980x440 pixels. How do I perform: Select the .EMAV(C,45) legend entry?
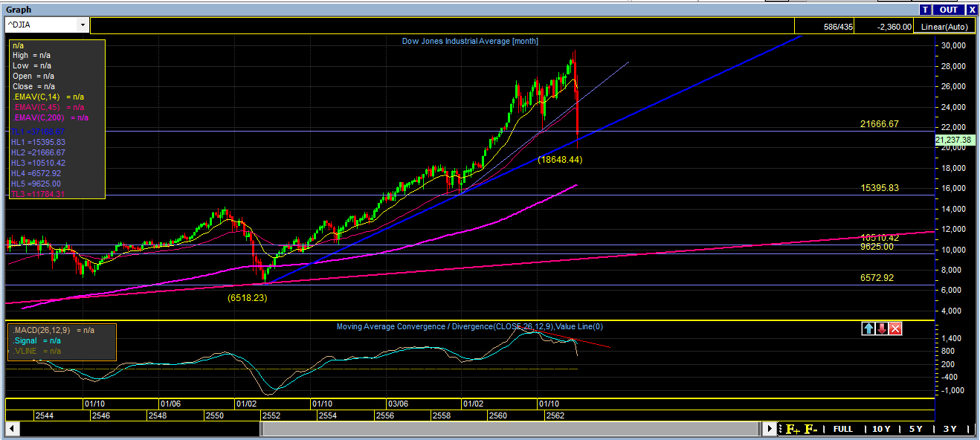tap(48, 107)
